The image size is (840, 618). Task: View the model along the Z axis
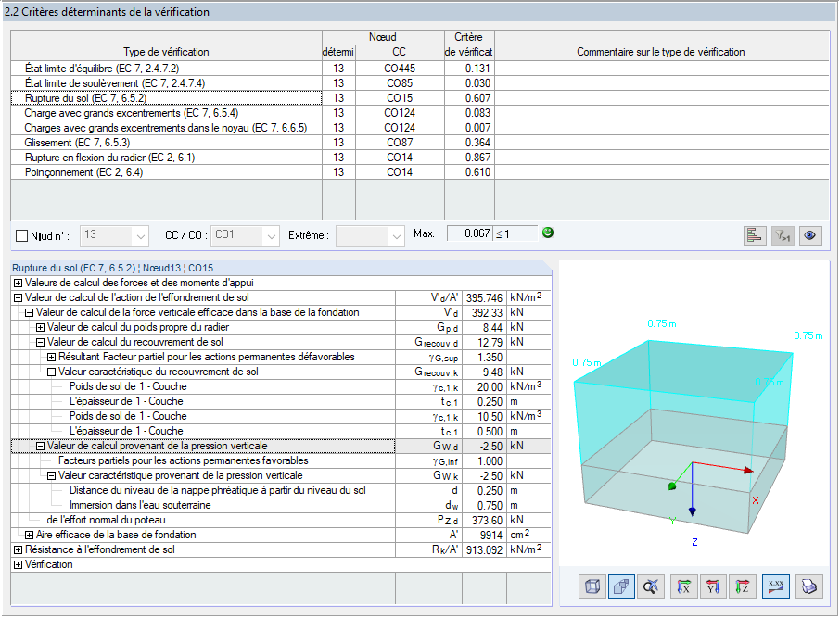coord(742,586)
